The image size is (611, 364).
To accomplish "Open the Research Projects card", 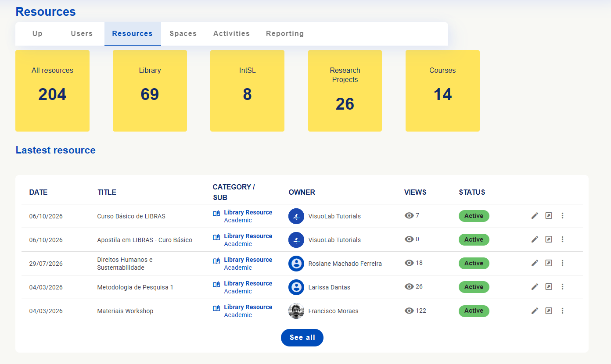I will coord(345,91).
